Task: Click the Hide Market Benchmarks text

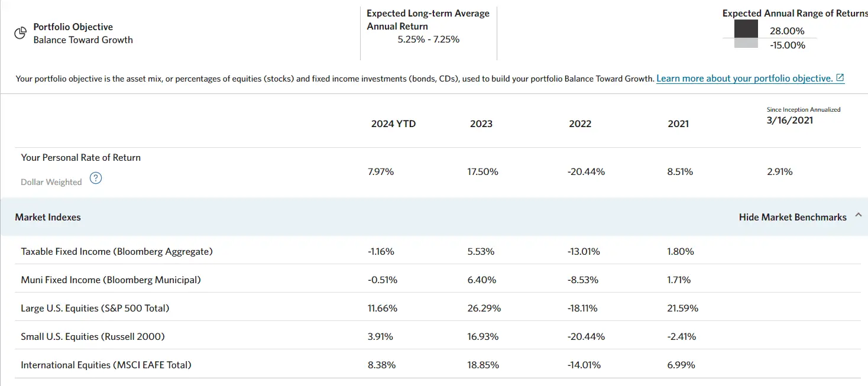Action: 792,217
